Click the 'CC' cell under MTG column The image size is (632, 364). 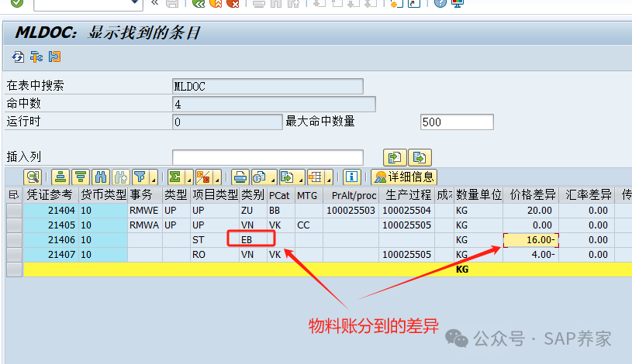point(309,225)
